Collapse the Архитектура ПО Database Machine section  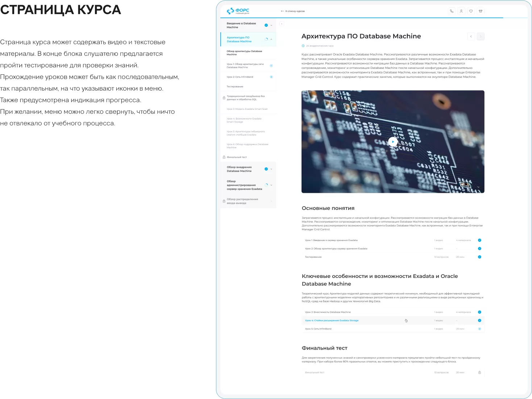[271, 40]
